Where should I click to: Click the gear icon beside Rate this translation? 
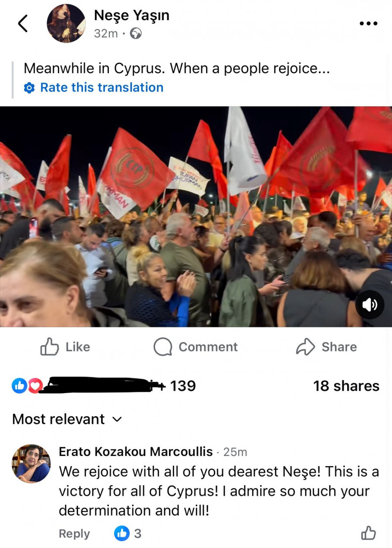[29, 88]
